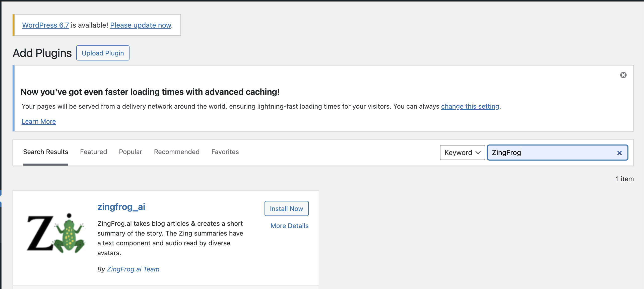Switch to the Featured tab
The width and height of the screenshot is (644, 289).
pos(93,152)
